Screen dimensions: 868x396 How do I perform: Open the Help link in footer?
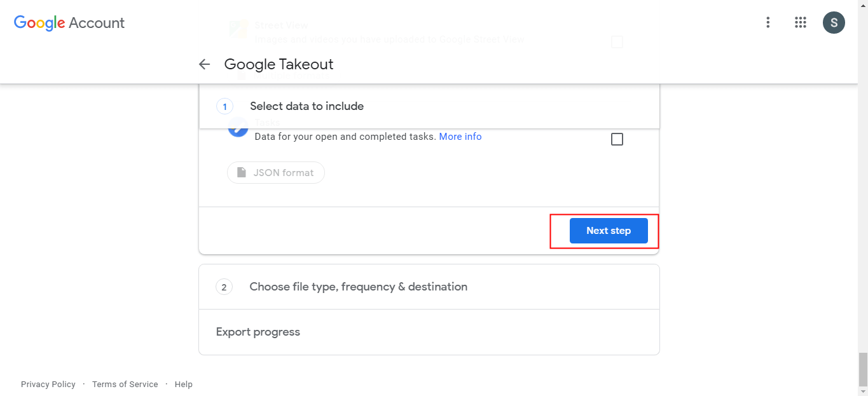(184, 385)
